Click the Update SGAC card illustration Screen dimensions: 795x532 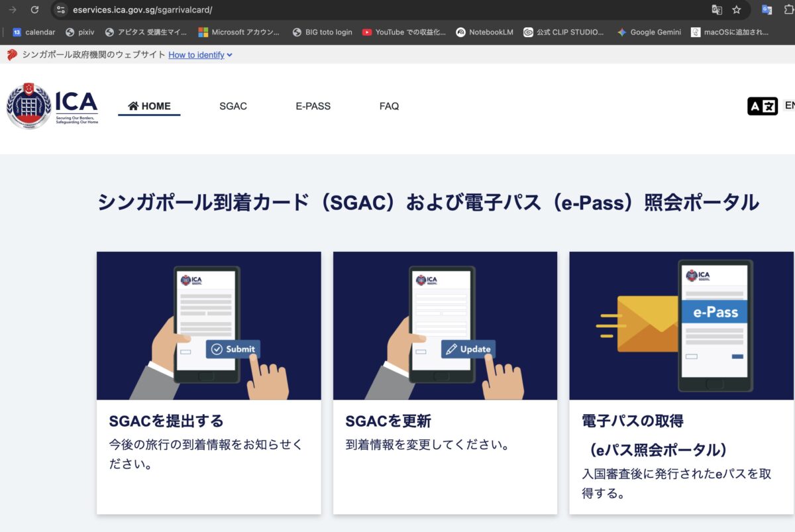[445, 325]
